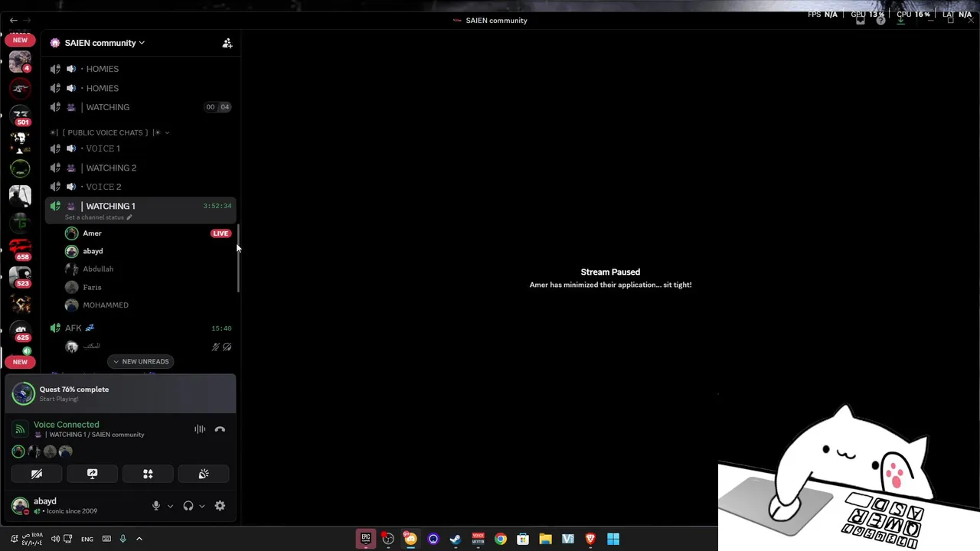Open Epic Games in the taskbar

[x=366, y=539]
